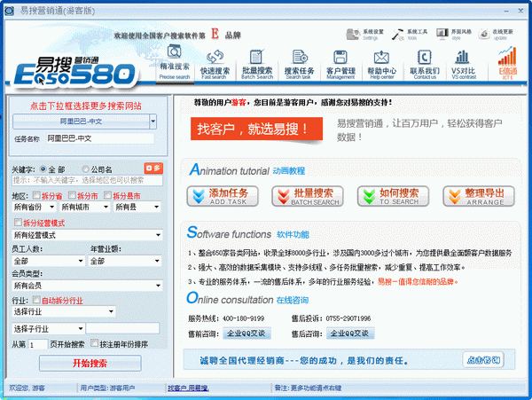
Task: Open 搜索任务 Search task tool
Action: click(x=299, y=65)
